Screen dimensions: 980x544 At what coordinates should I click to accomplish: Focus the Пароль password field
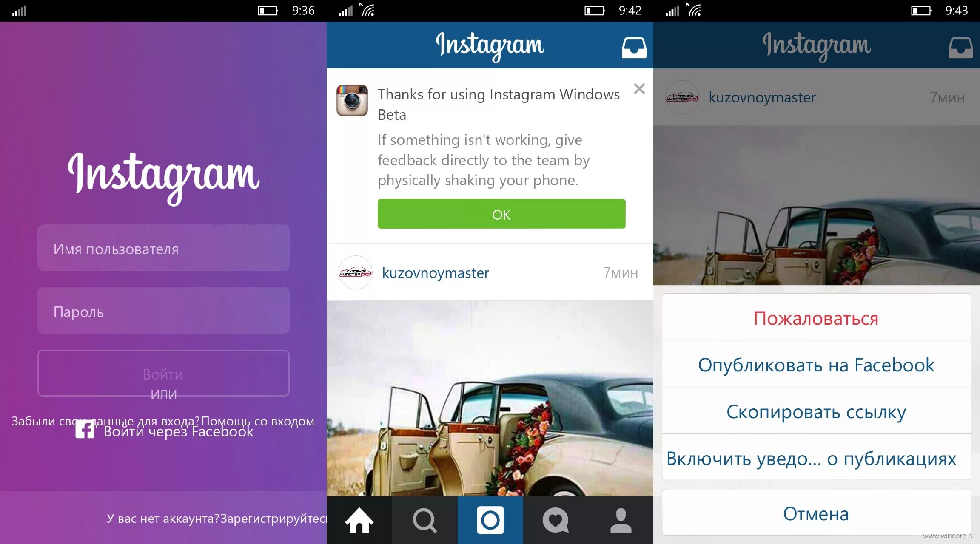tap(163, 310)
